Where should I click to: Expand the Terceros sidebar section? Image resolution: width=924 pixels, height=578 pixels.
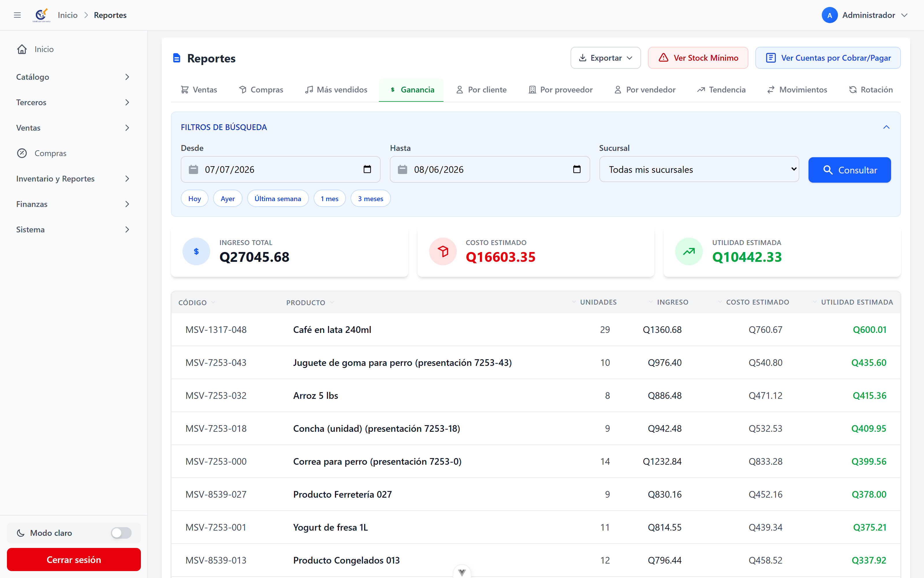(x=73, y=102)
